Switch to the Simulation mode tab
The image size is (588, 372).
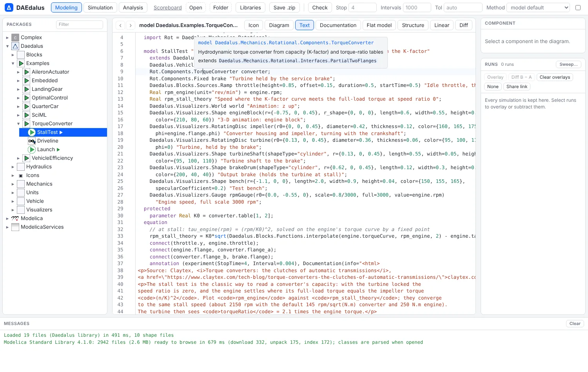(100, 7)
